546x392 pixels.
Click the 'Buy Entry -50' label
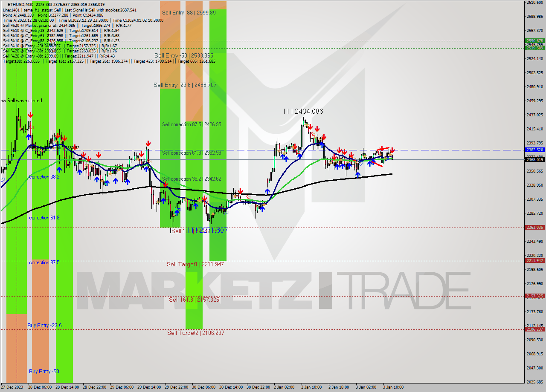click(44, 372)
